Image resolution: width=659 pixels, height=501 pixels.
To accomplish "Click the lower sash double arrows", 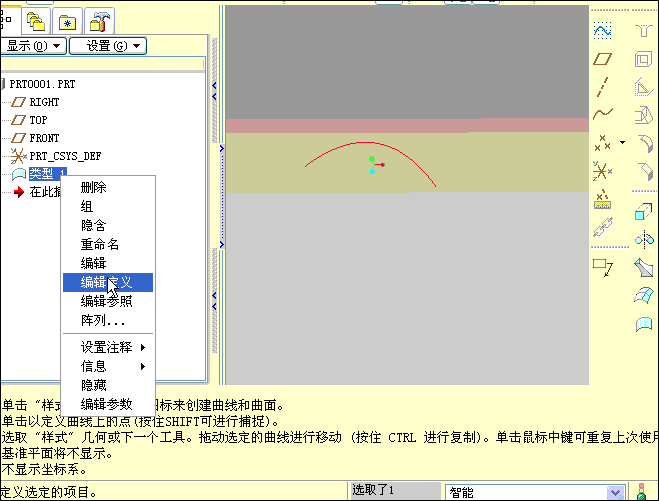I will (214, 301).
